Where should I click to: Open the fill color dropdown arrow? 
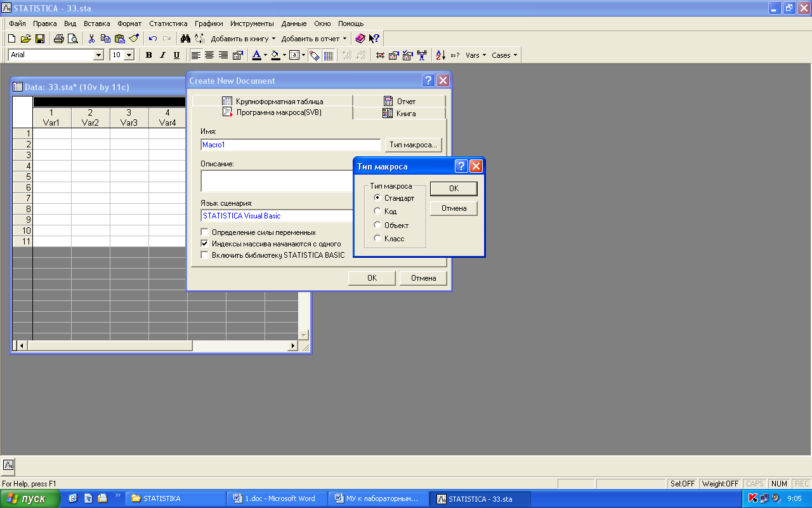[284, 55]
